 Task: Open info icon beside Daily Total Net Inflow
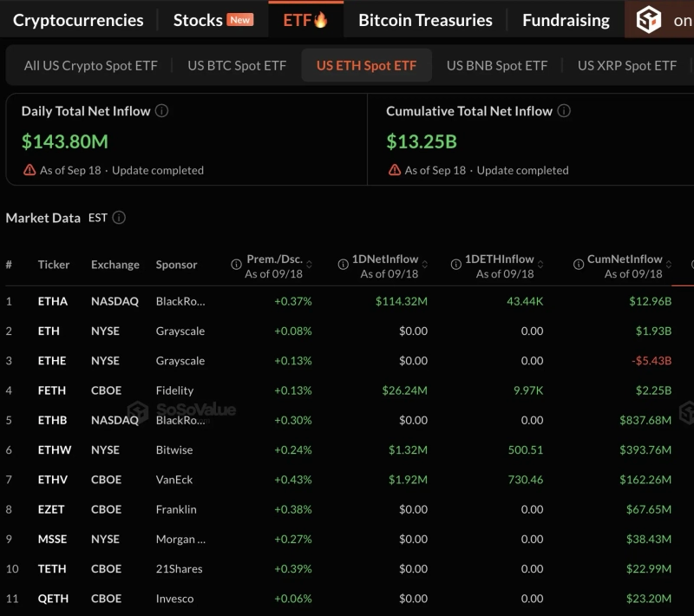pyautogui.click(x=161, y=111)
